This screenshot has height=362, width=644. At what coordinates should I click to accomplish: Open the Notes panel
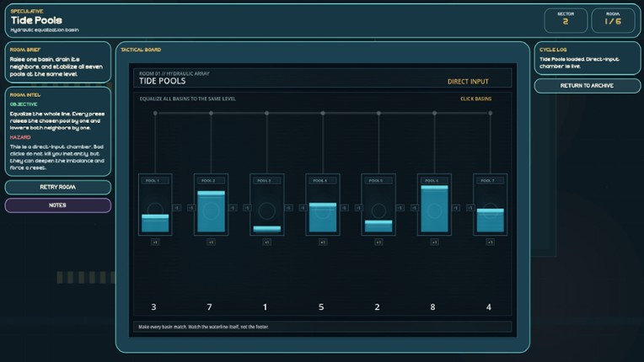coord(57,205)
